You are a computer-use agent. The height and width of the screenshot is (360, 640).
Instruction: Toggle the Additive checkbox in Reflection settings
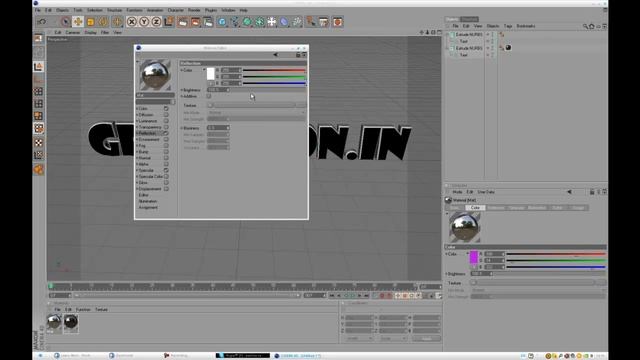pyautogui.click(x=209, y=96)
